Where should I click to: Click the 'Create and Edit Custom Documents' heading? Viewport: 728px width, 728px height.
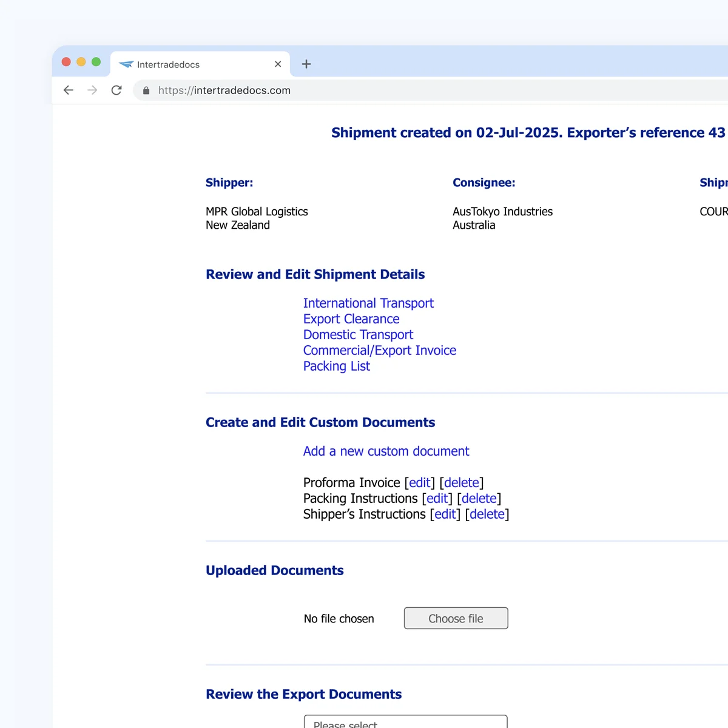[x=320, y=422]
